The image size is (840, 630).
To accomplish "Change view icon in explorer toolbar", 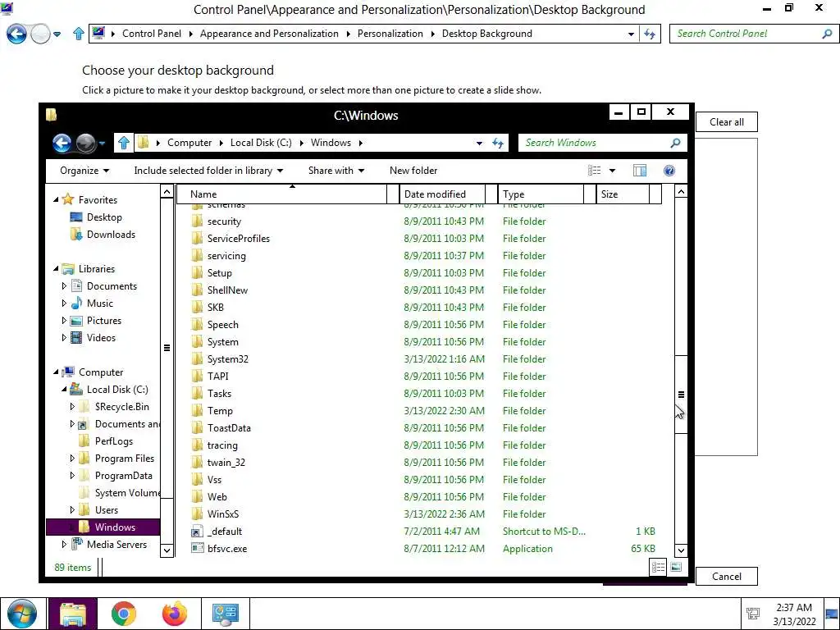I will 595,171.
